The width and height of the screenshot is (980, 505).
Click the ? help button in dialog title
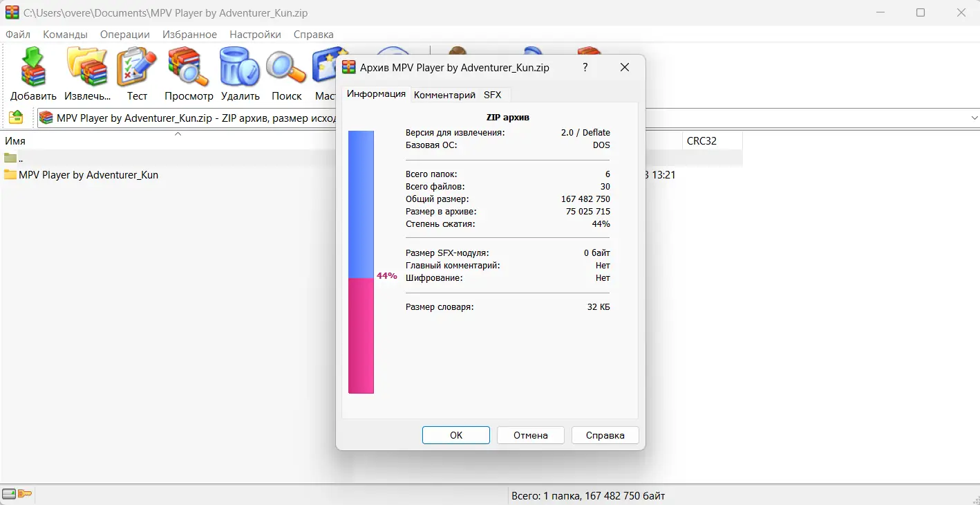[x=585, y=67]
